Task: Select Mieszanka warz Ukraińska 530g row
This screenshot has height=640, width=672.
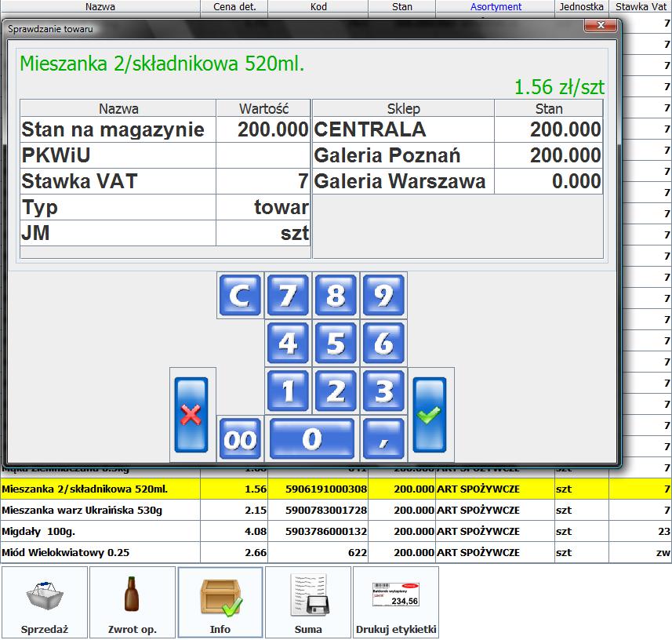Action: click(x=336, y=510)
